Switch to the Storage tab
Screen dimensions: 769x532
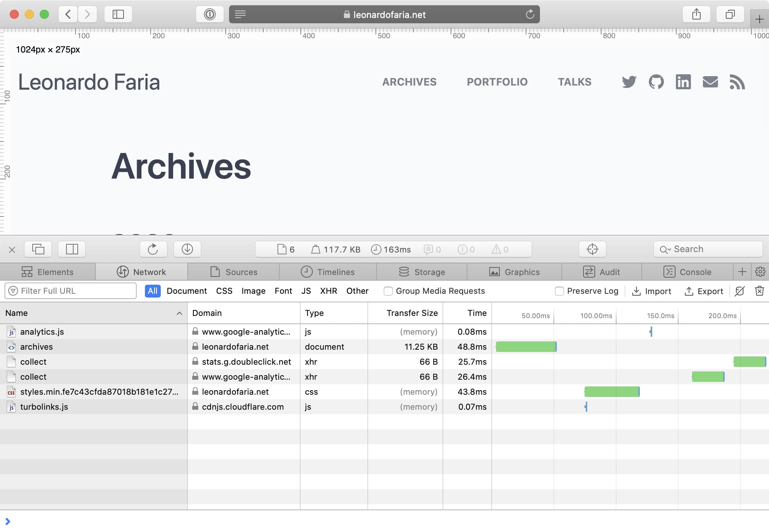point(422,272)
